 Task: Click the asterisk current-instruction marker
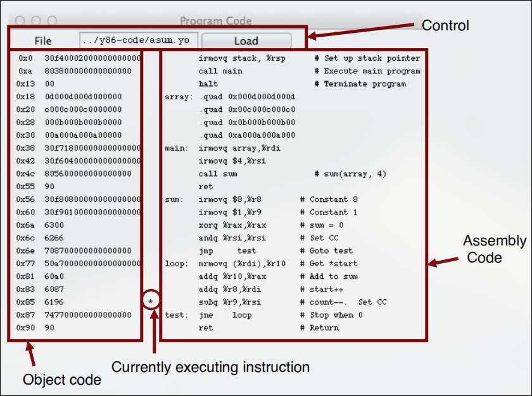pos(151,301)
